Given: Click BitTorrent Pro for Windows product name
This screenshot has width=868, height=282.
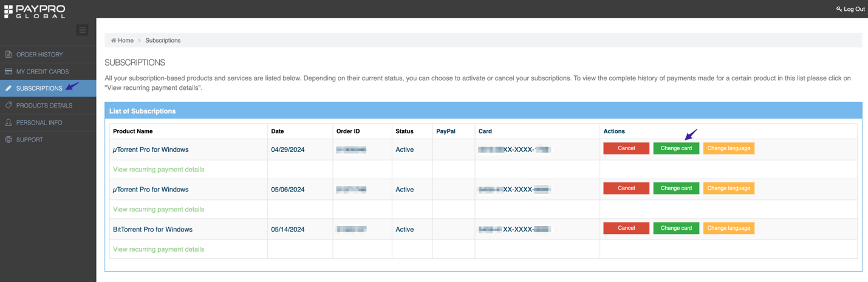Looking at the screenshot, I should click(x=152, y=229).
